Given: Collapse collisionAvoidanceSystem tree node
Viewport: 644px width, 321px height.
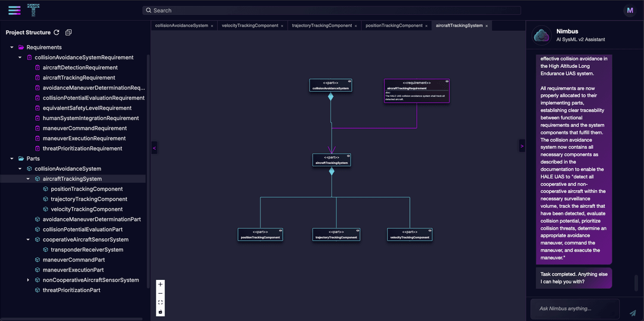Looking at the screenshot, I should tap(20, 169).
